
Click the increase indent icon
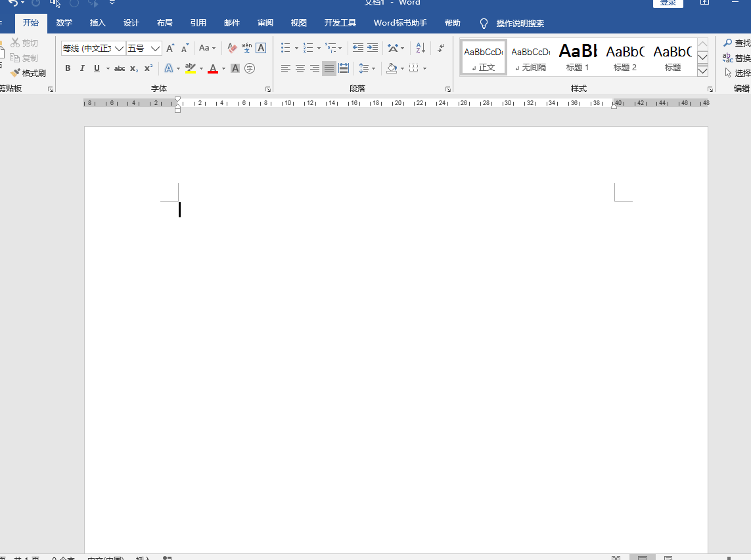point(373,48)
